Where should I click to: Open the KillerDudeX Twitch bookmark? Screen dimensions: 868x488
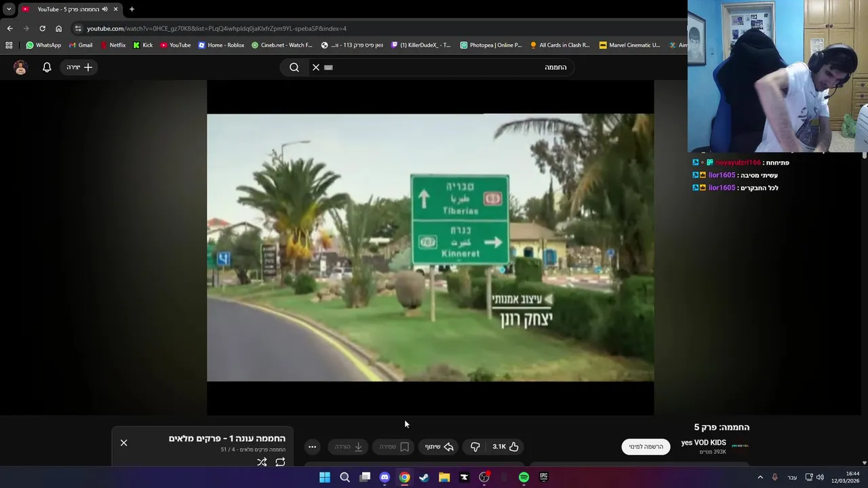point(421,45)
